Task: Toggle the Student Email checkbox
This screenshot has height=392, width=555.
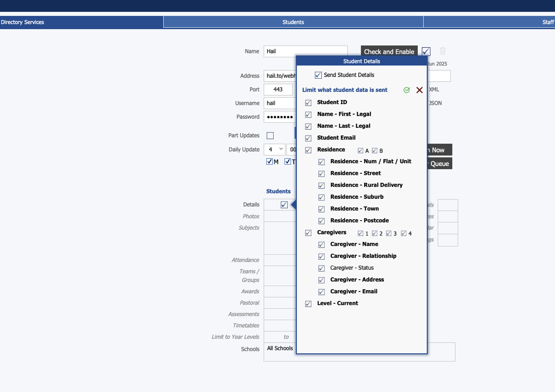Action: [x=308, y=138]
